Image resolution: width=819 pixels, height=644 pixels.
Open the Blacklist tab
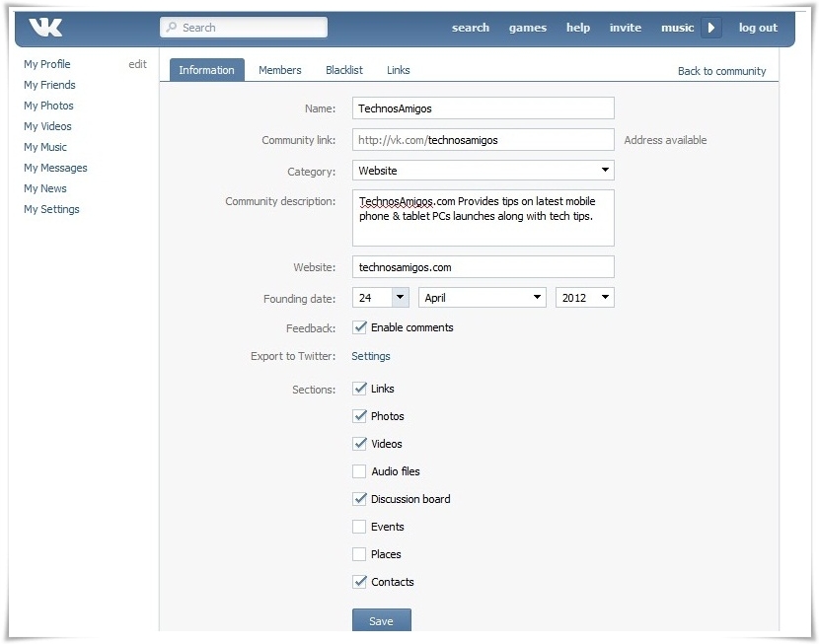tap(344, 70)
